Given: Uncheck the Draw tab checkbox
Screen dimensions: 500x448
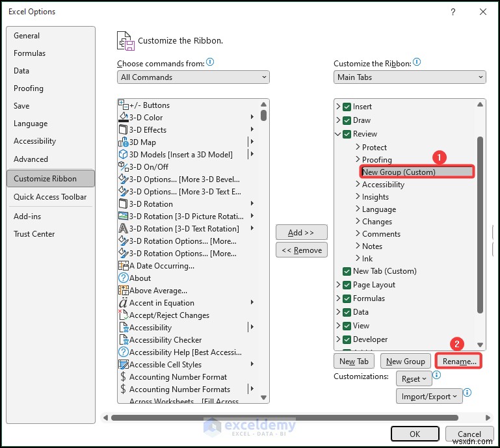Looking at the screenshot, I should pos(347,120).
